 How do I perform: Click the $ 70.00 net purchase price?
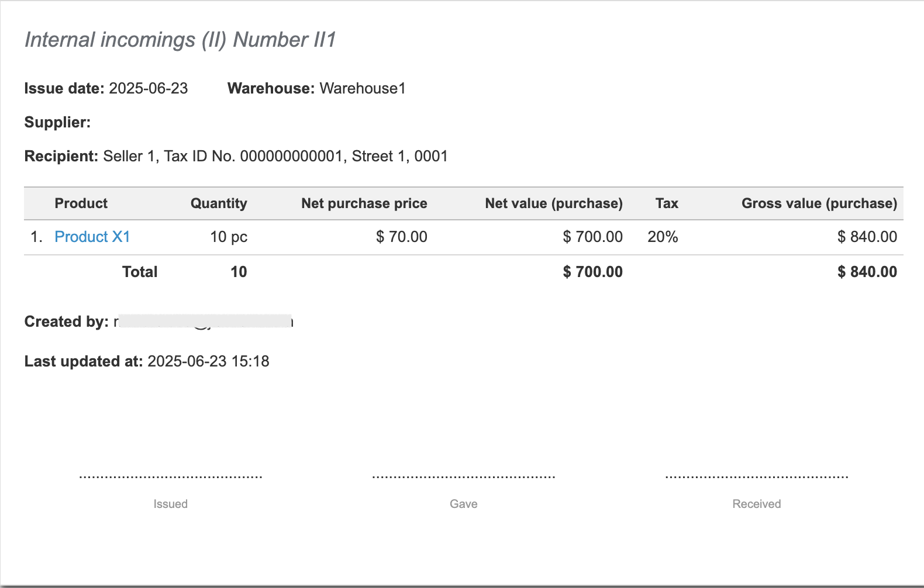point(401,237)
